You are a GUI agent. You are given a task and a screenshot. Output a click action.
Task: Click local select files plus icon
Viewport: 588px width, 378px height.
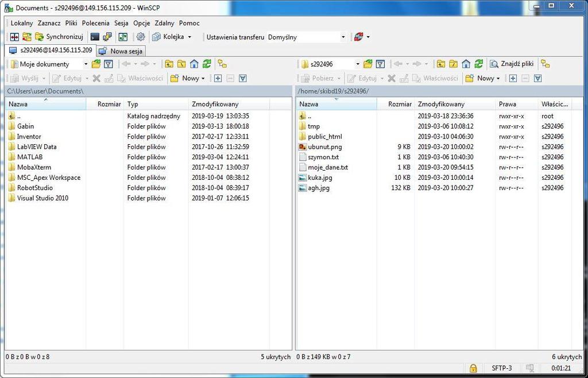218,78
